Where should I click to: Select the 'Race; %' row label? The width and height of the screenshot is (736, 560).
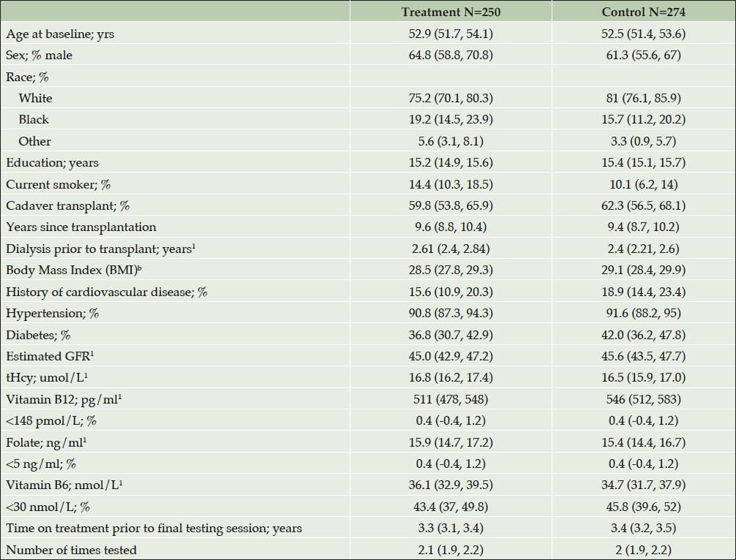pyautogui.click(x=27, y=76)
